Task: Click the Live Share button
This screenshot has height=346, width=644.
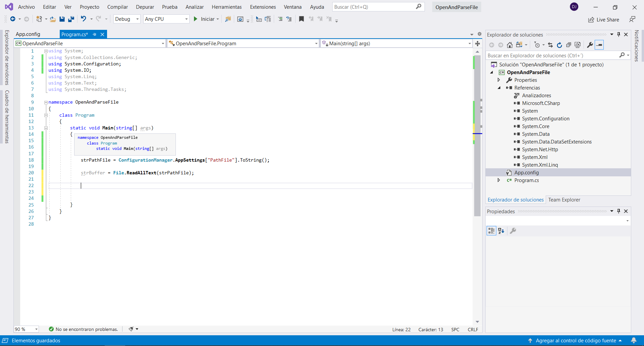Action: (604, 20)
